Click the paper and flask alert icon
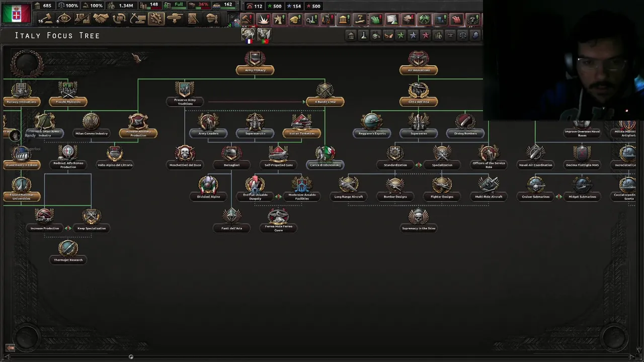The height and width of the screenshot is (362, 644). pos(392,20)
